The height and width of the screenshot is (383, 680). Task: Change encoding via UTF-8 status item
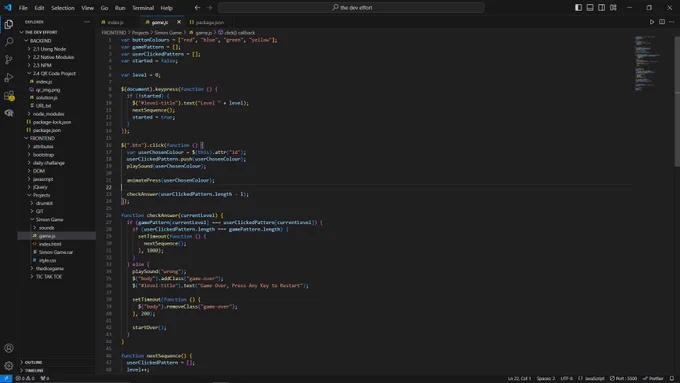566,378
